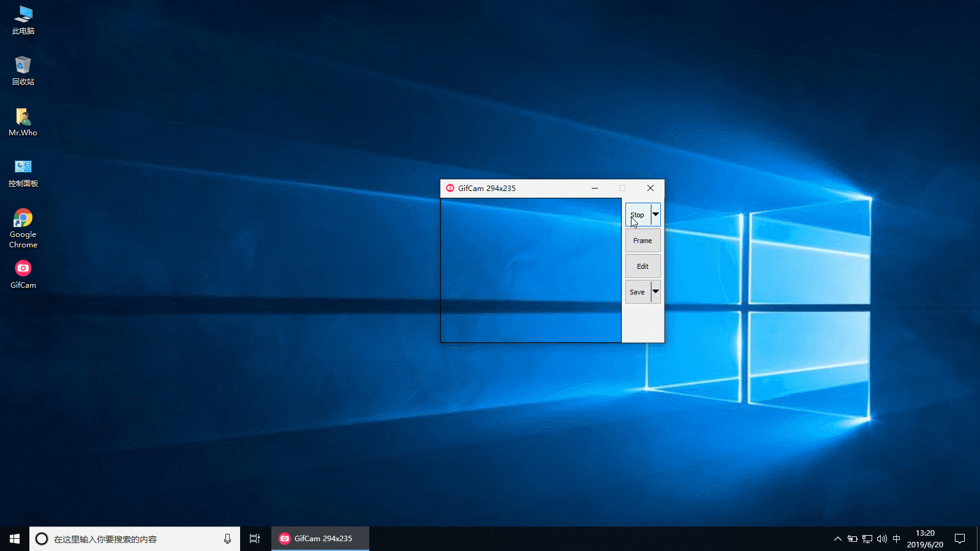The height and width of the screenshot is (551, 980).
Task: Select the GifCam 294x235 taskbar button
Action: point(320,539)
